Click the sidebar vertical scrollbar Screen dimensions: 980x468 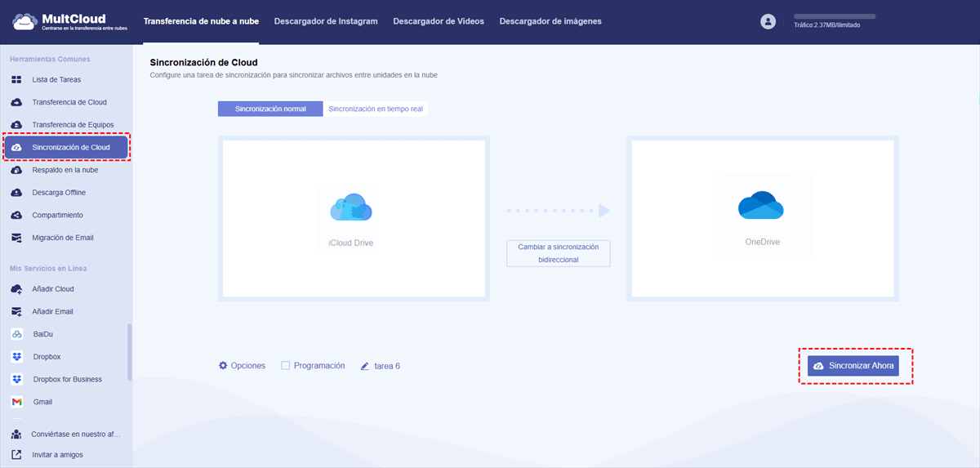(x=130, y=353)
